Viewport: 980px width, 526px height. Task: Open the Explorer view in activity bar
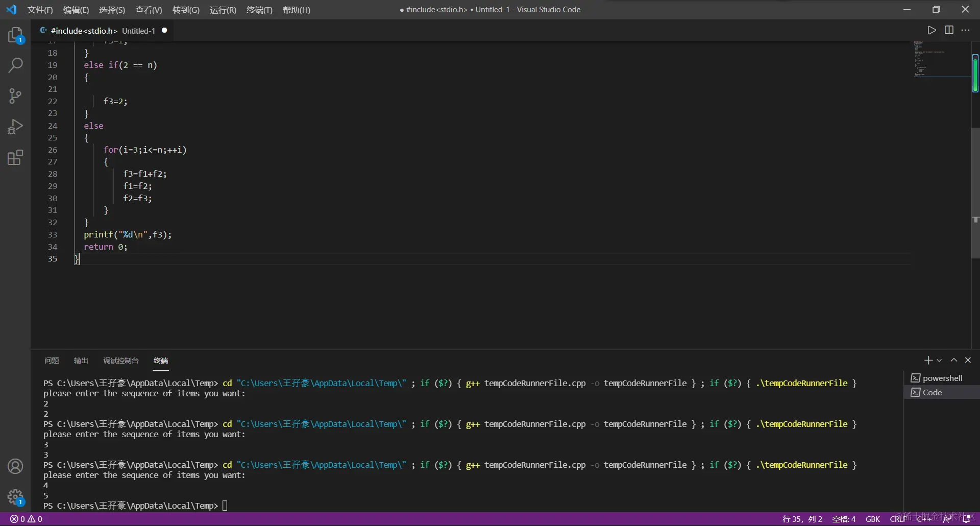15,35
